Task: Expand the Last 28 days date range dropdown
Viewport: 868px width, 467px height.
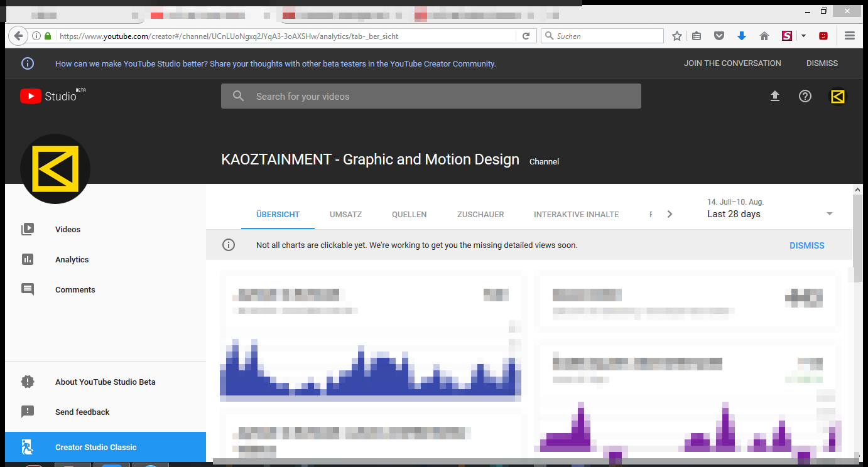Action: pyautogui.click(x=829, y=214)
